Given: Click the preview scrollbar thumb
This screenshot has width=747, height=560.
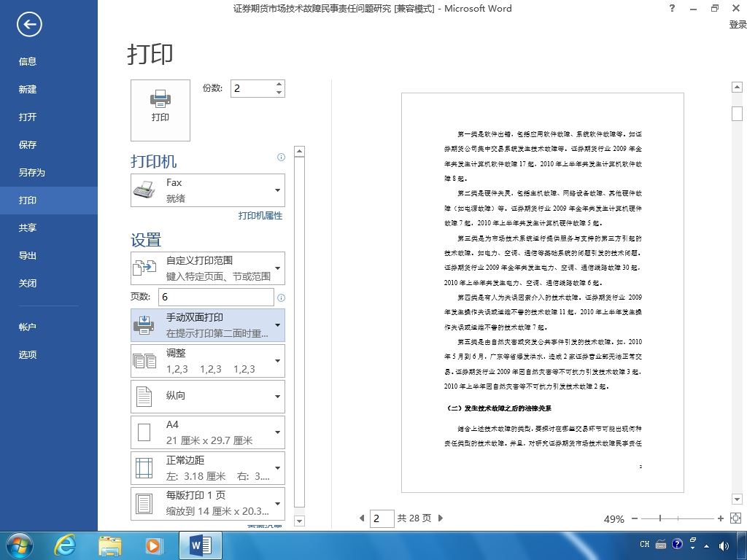Looking at the screenshot, I should (x=737, y=114).
